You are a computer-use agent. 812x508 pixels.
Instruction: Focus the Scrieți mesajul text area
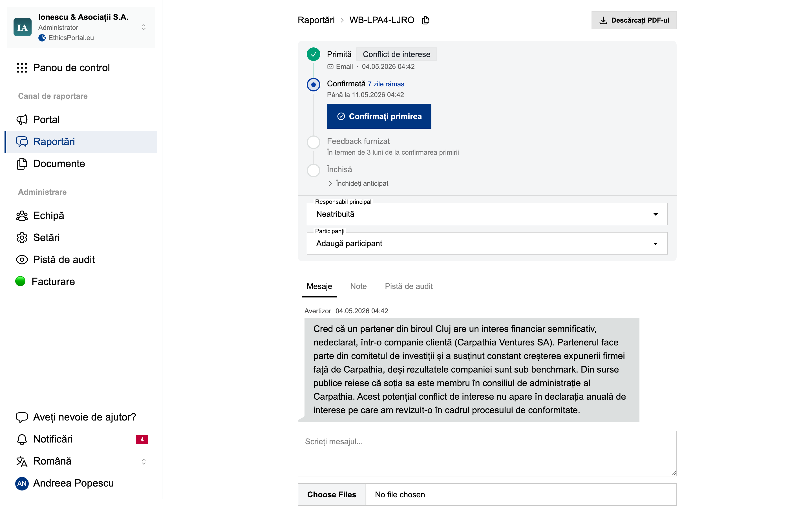click(x=487, y=454)
